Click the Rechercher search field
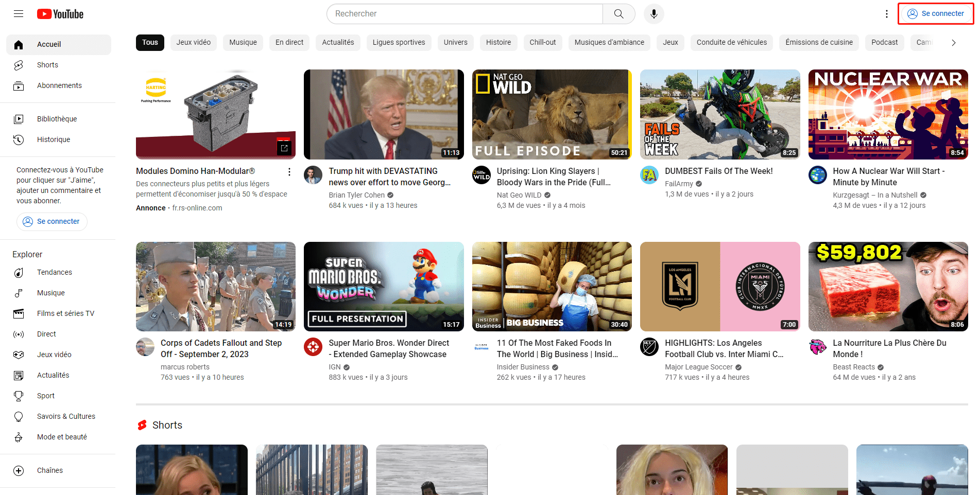Image resolution: width=980 pixels, height=495 pixels. 465,14
